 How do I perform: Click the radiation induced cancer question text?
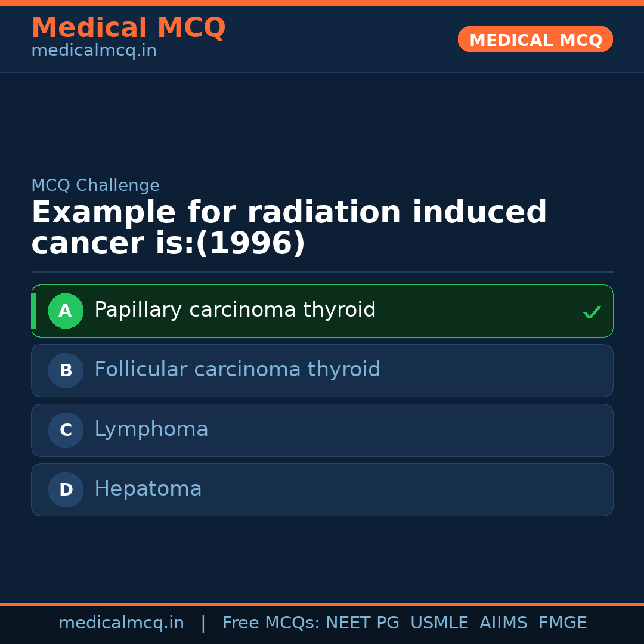click(x=289, y=228)
